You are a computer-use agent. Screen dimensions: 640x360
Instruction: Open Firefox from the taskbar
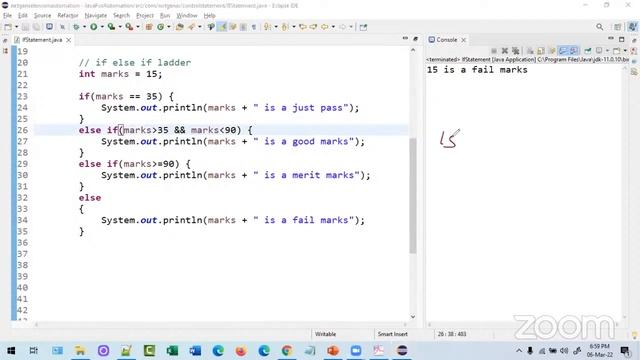click(241, 351)
